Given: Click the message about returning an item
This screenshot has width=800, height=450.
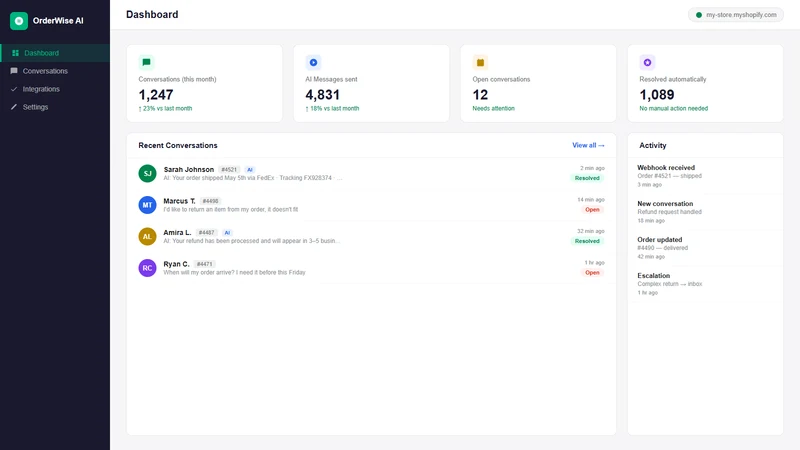Looking at the screenshot, I should (x=231, y=210).
